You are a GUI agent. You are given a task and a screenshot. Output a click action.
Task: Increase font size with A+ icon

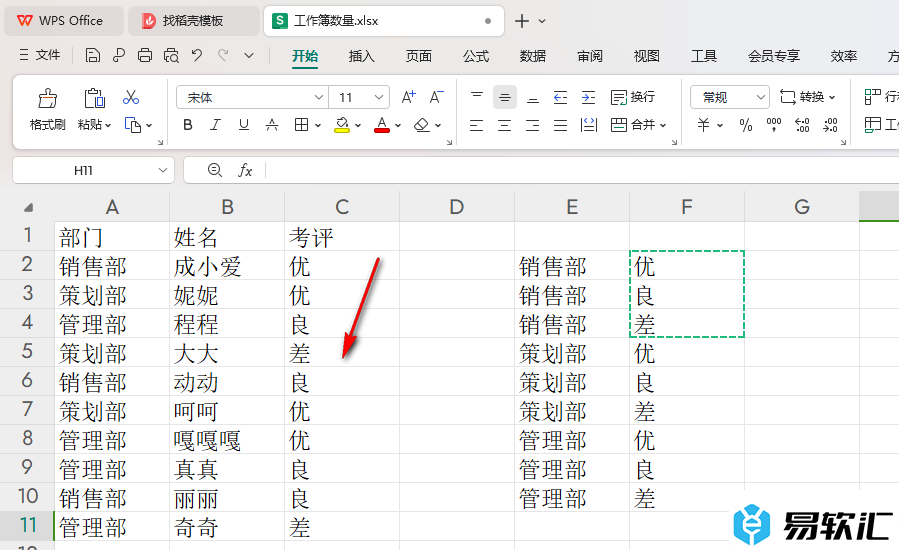coord(408,97)
